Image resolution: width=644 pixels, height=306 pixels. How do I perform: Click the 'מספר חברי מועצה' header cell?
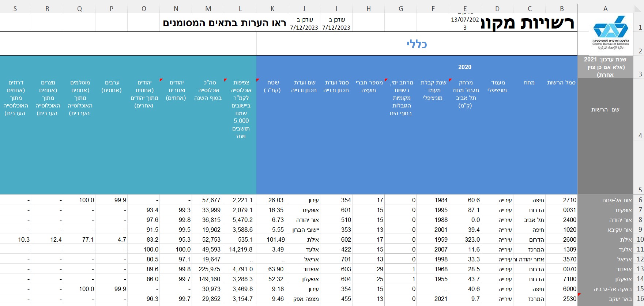point(369,86)
